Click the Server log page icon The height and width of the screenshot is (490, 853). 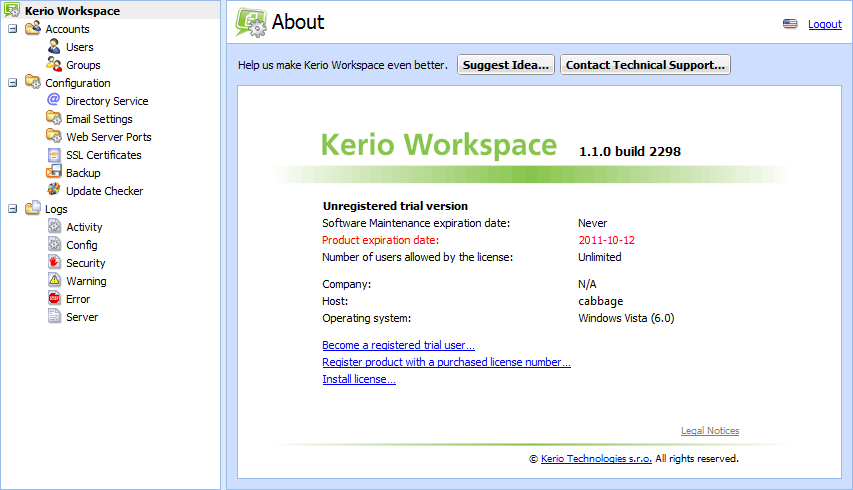(x=54, y=317)
